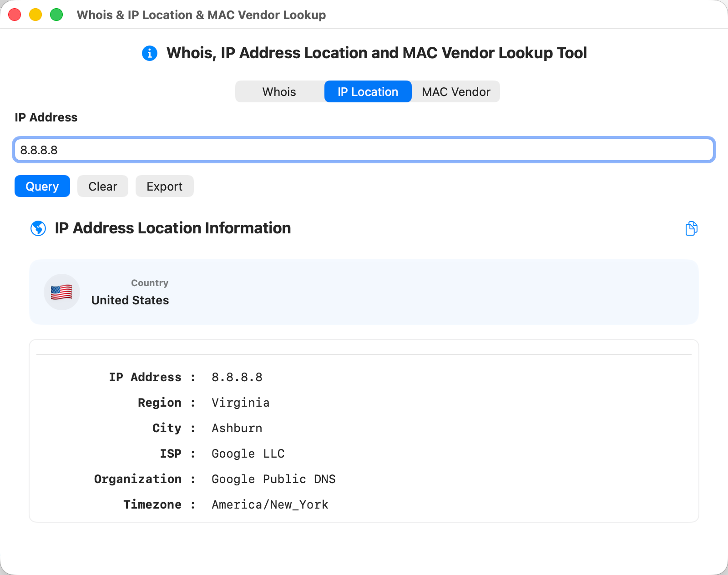
Task: Click the info icon beside the tool title
Action: point(150,52)
